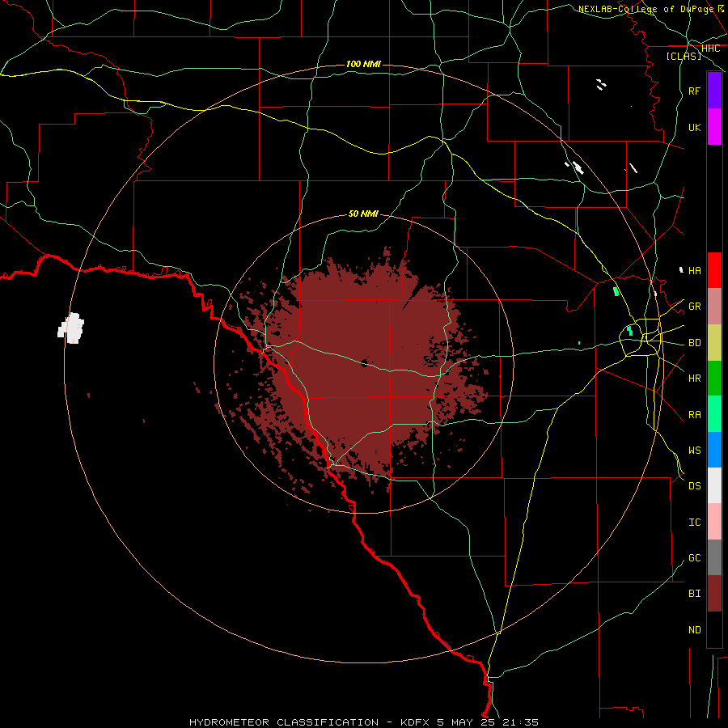Screen dimensions: 728x728
Task: Select the dark green HR swatch
Action: tap(714, 379)
